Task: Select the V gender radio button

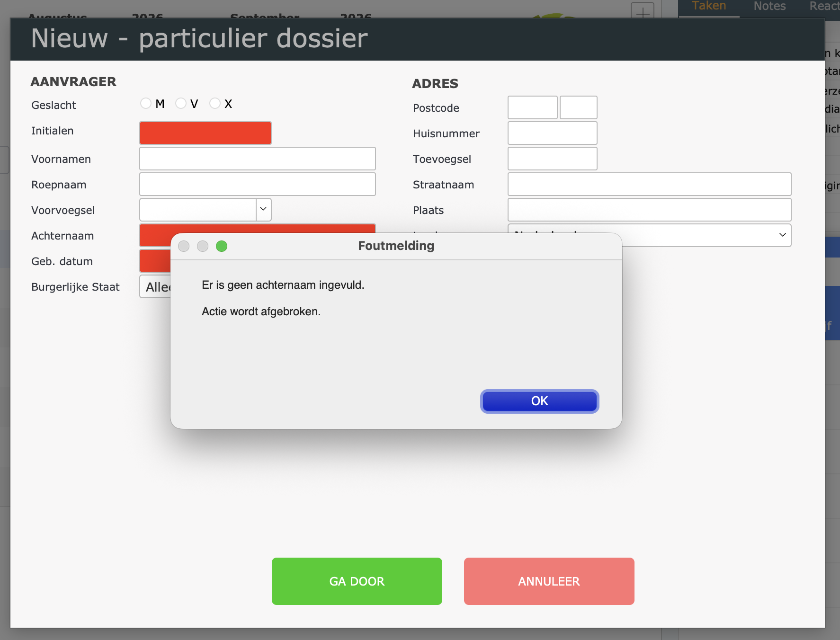Action: coord(181,103)
